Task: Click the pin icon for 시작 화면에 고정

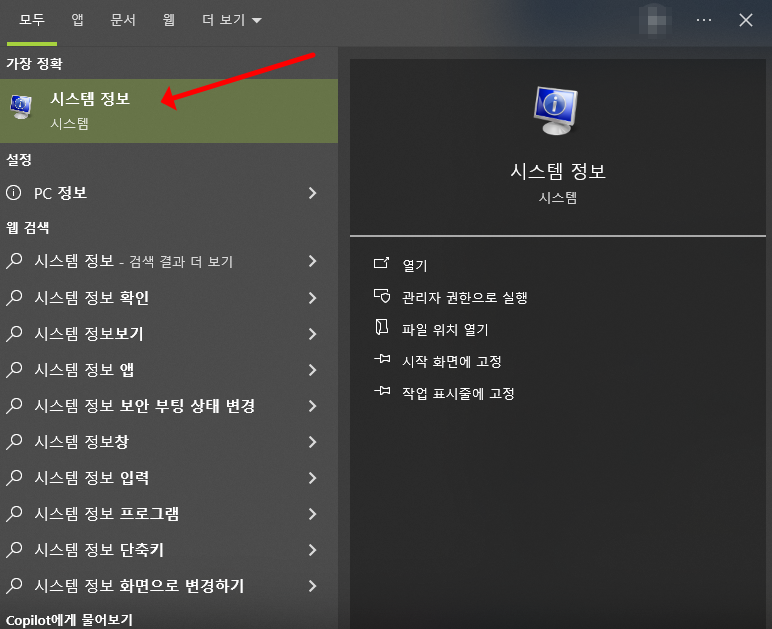Action: click(382, 359)
